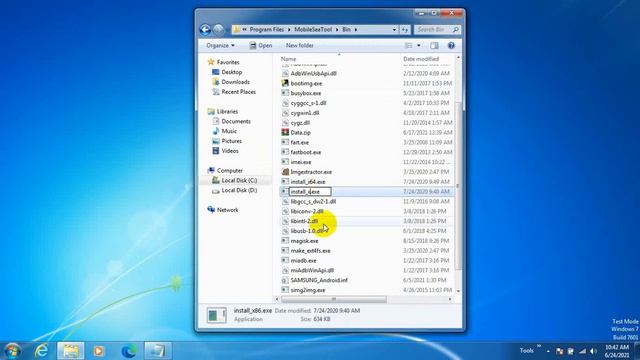Open the view options dropdown arrow
Viewport: 640px width, 360px height.
coord(419,45)
